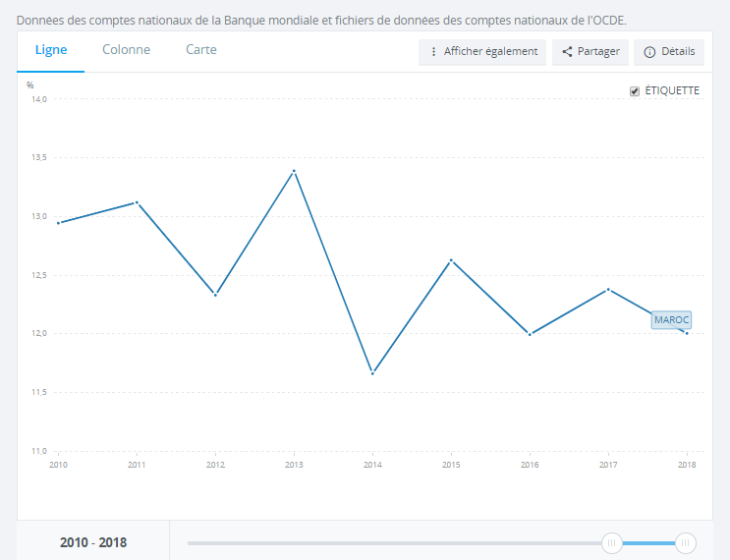The image size is (730, 560).
Task: Click the 2011 data point on line
Action: 137,202
